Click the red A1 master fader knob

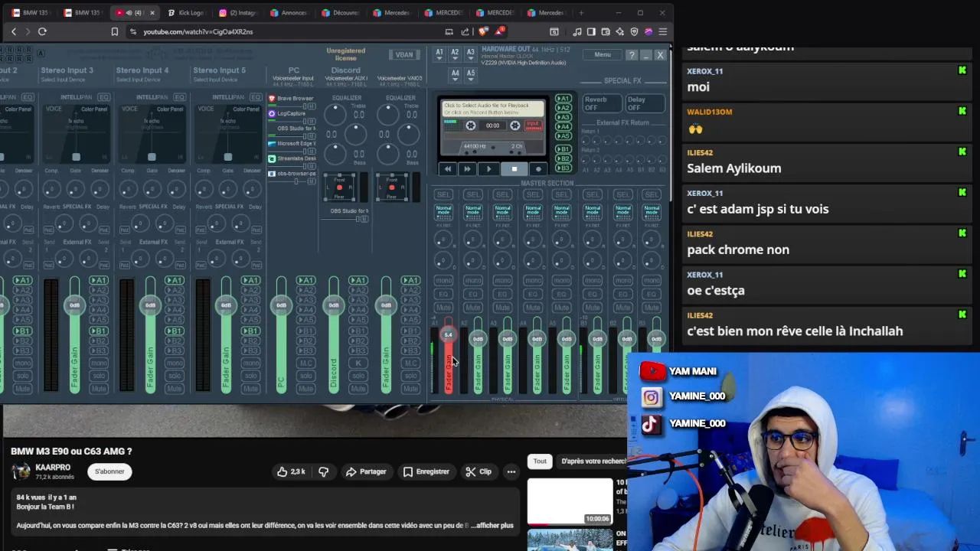(x=448, y=335)
